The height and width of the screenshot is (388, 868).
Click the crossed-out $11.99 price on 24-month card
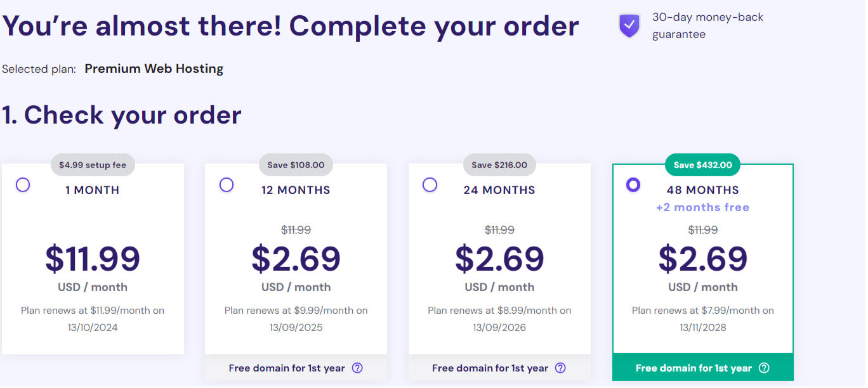(499, 230)
